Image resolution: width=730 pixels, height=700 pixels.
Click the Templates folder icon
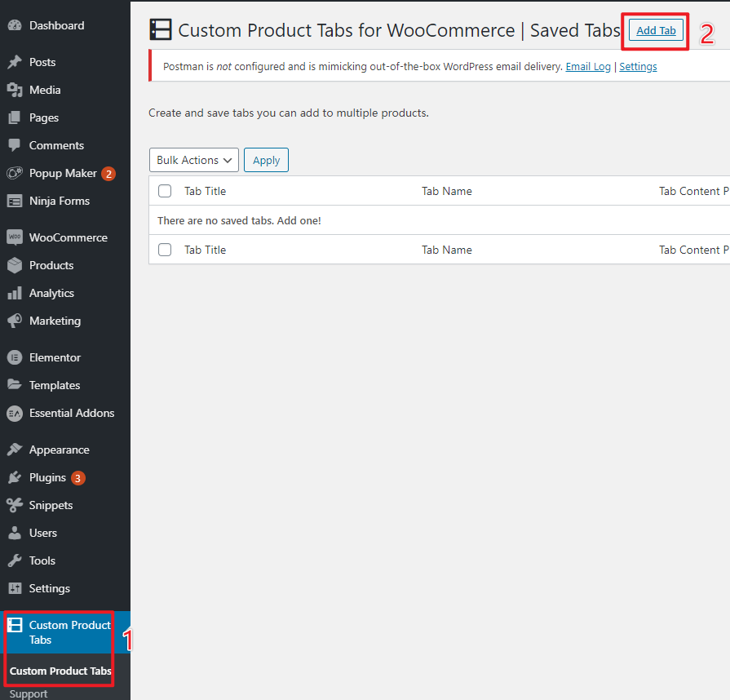15,385
